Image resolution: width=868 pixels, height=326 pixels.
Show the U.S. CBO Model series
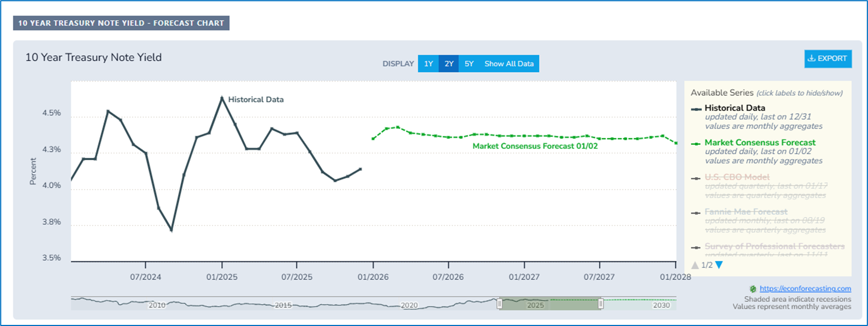tap(737, 177)
